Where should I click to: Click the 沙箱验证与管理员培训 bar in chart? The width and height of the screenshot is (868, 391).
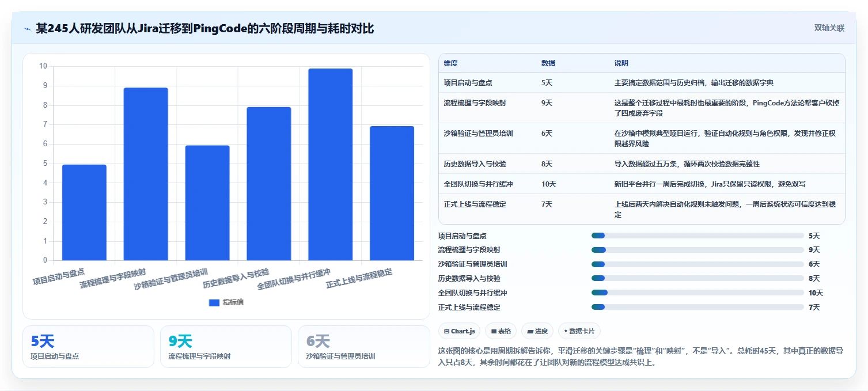(207, 203)
